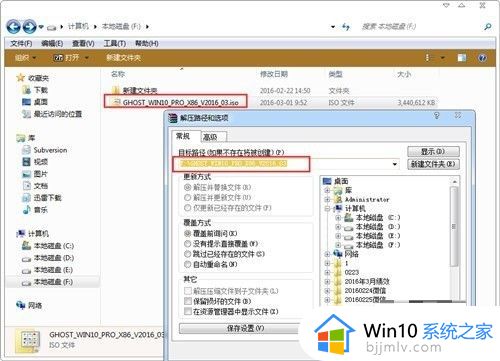The width and height of the screenshot is (500, 361).
Task: Select 本地磁盘 (F:) in dialog tree
Action: point(378,245)
